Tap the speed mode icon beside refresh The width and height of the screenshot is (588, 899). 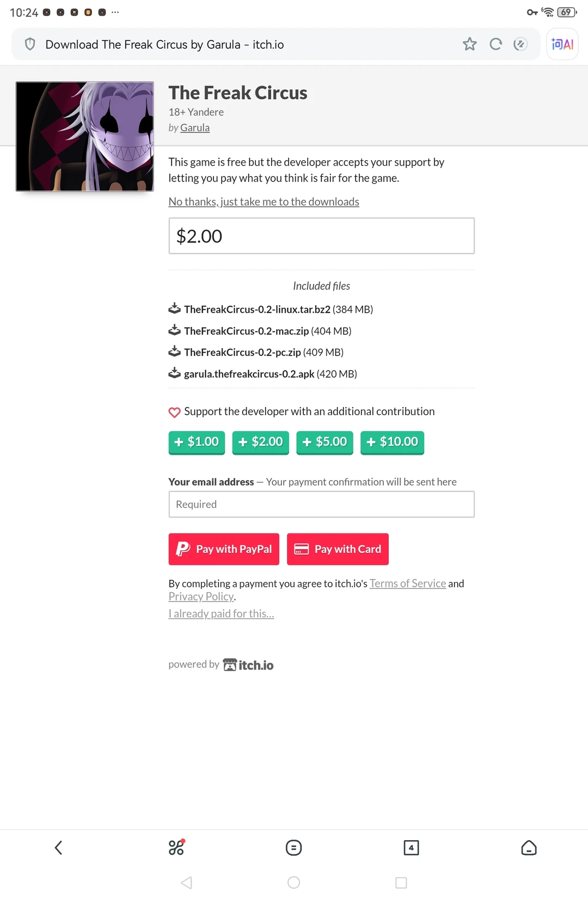coord(520,44)
